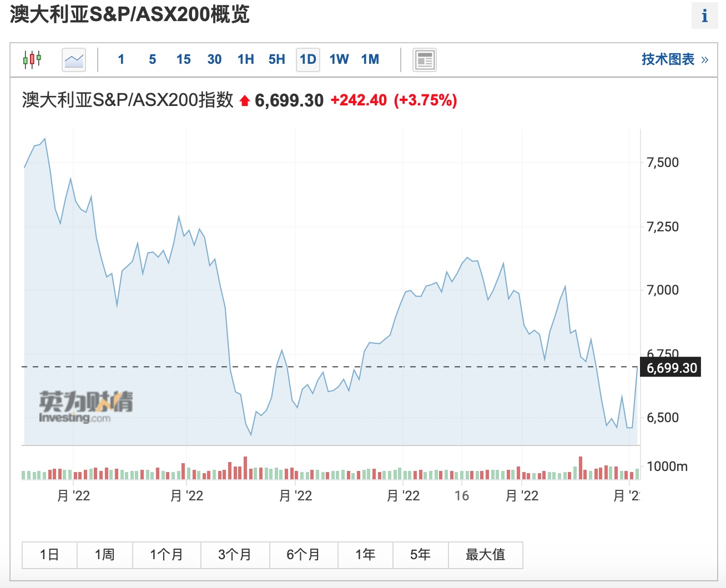726x588 pixels.
Task: Show the 1日 time range
Action: point(49,555)
